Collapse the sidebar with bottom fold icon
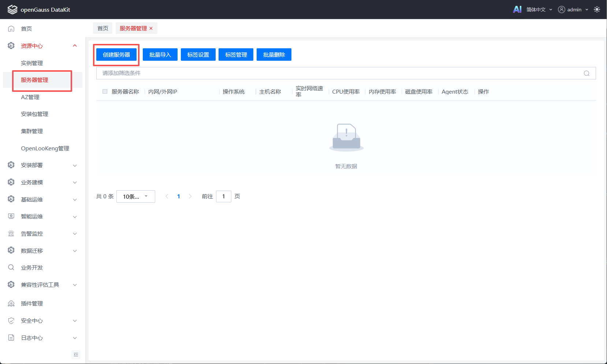607x364 pixels. [x=76, y=354]
